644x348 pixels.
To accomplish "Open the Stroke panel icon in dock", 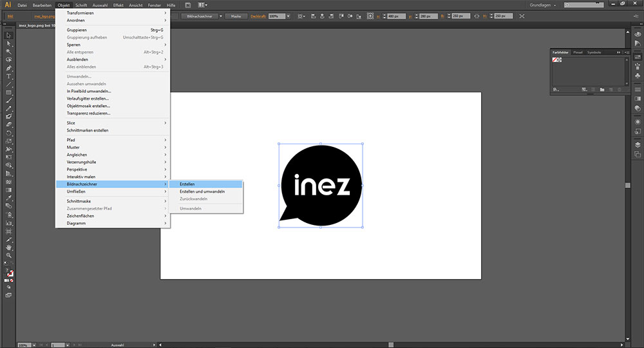I will point(638,89).
